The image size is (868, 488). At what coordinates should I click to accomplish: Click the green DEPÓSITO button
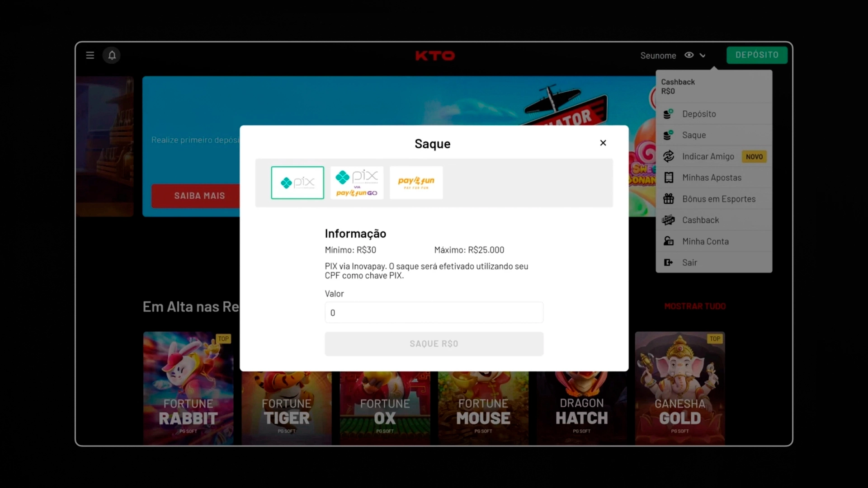757,55
